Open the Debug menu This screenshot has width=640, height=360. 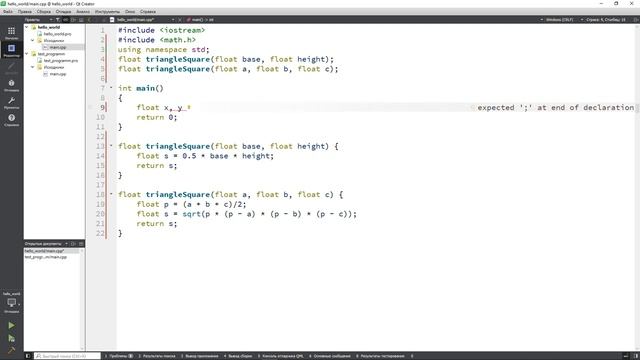[63, 12]
